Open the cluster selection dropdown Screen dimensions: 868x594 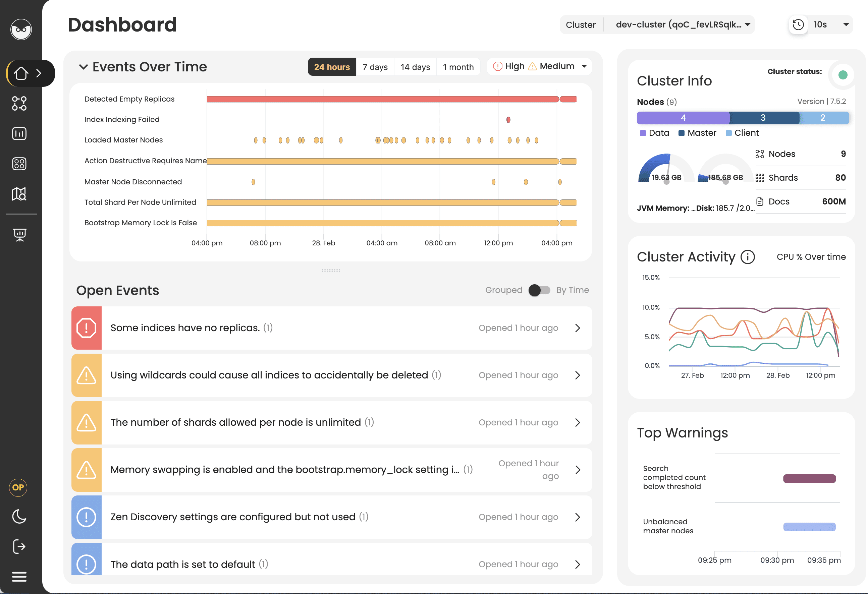coord(679,25)
